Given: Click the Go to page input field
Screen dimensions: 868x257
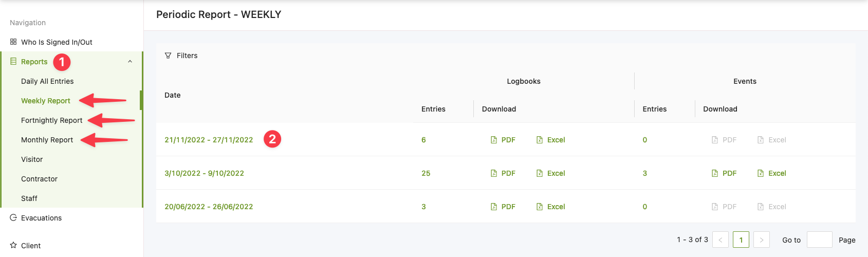Looking at the screenshot, I should [819, 240].
